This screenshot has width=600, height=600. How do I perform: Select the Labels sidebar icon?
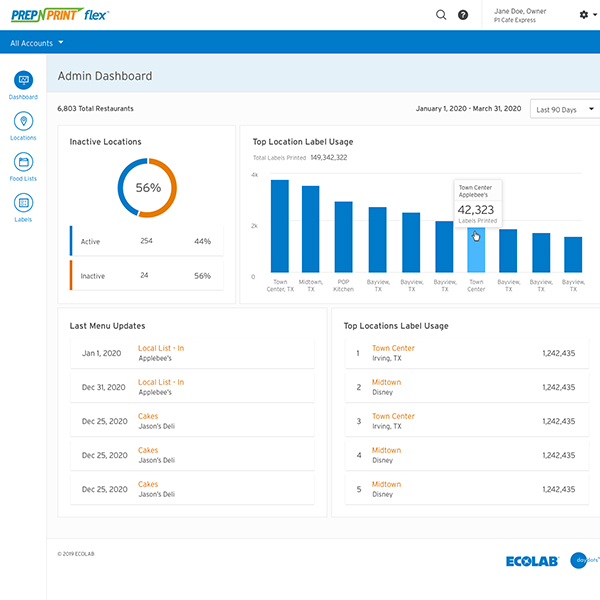(x=23, y=203)
